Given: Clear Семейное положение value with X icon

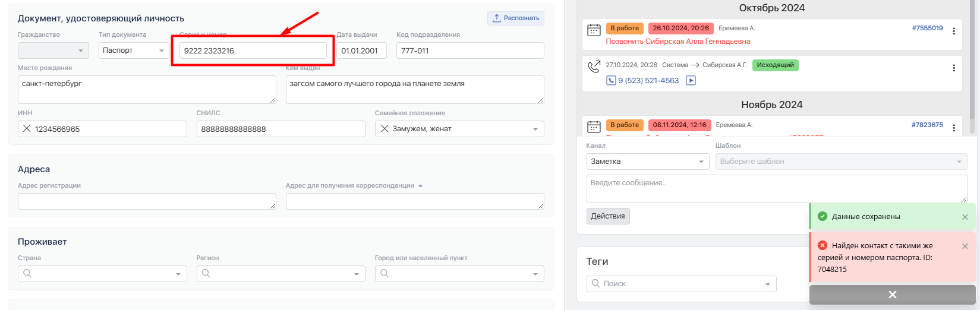Looking at the screenshot, I should [385, 129].
